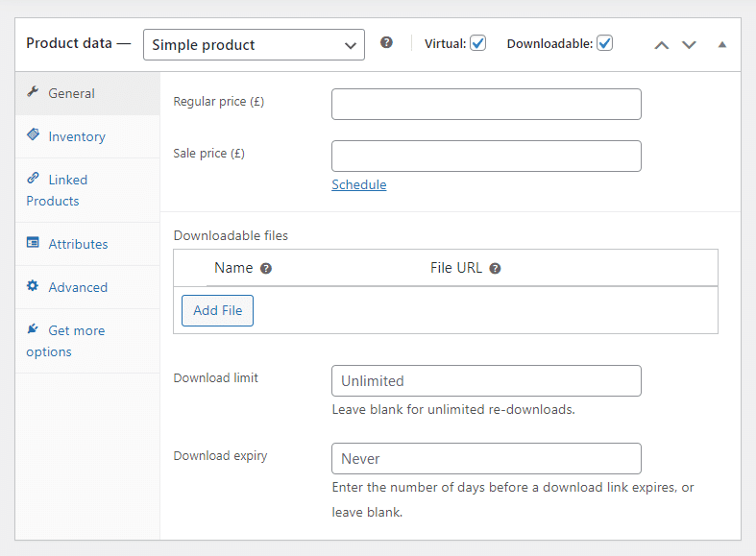
Task: Click the Downloadable files heading text
Action: pyautogui.click(x=231, y=235)
